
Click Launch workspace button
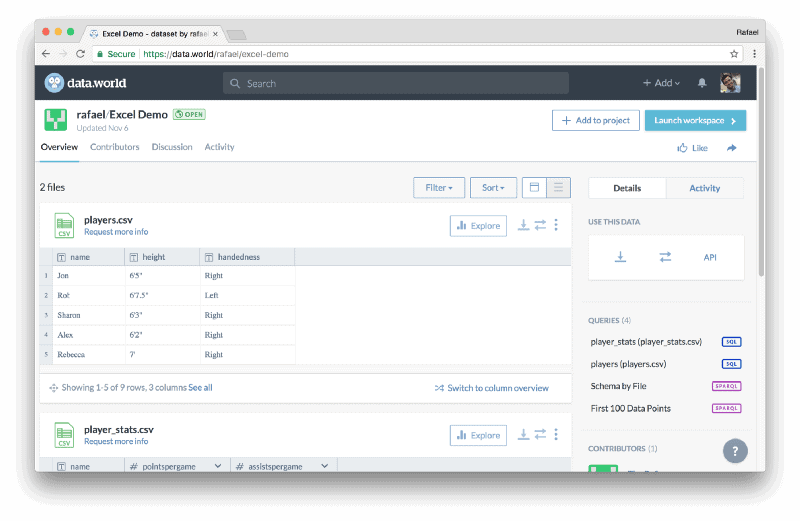coord(695,120)
